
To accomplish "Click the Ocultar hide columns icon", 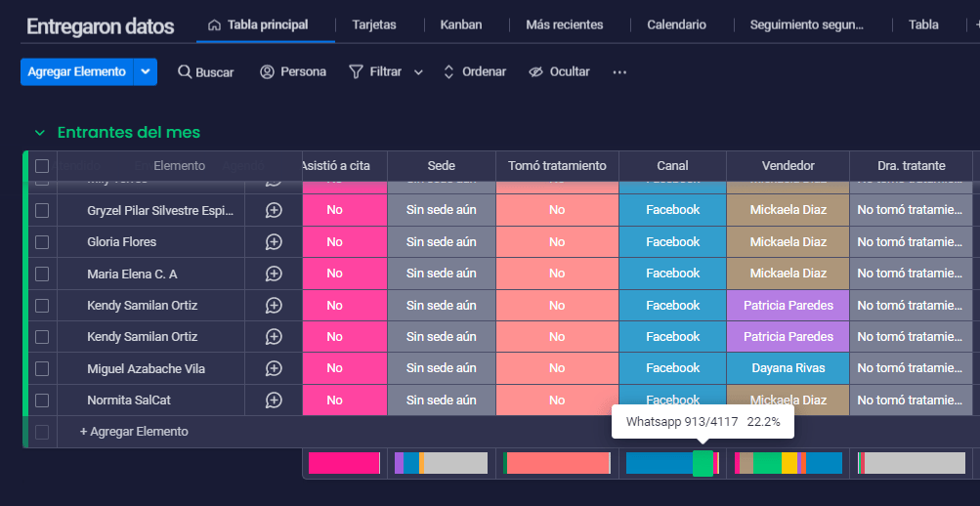I will [535, 72].
